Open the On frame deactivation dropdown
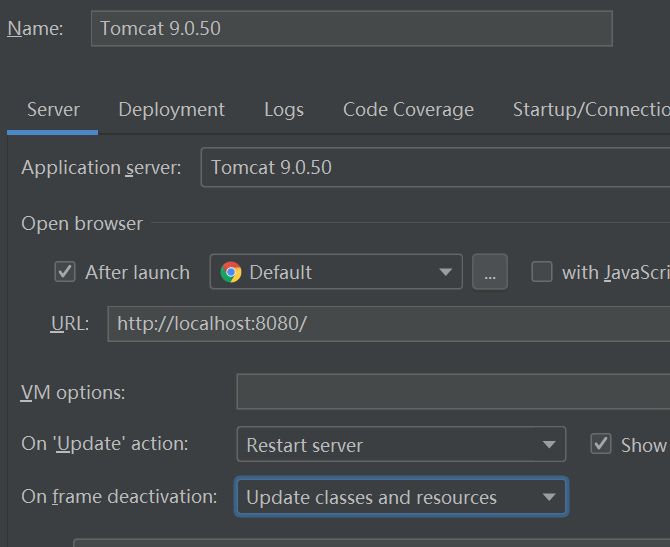This screenshot has width=670, height=547. click(401, 497)
